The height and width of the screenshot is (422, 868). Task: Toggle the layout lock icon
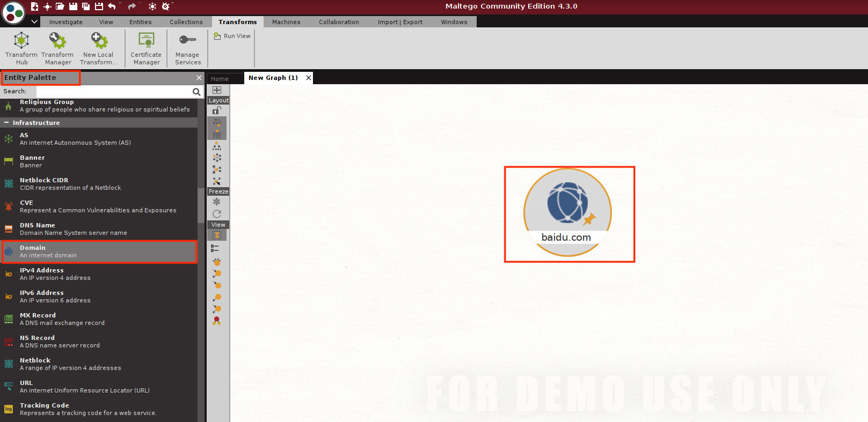point(217,110)
